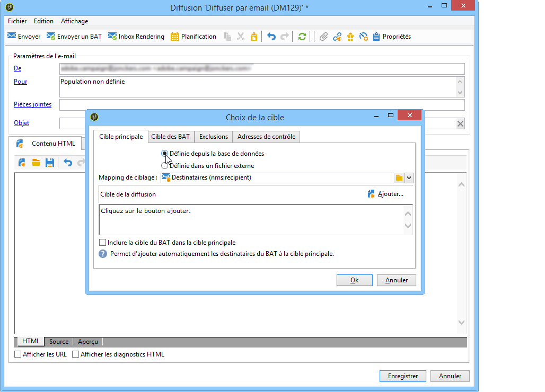Screen dimensions: 545x392
Task: Open Propriétés of the delivery
Action: click(x=392, y=37)
